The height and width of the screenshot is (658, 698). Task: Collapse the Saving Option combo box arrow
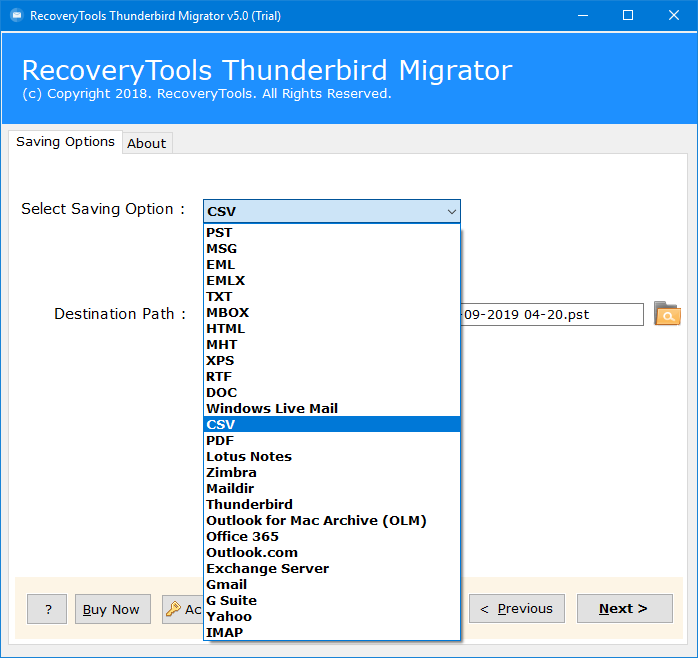tap(451, 211)
